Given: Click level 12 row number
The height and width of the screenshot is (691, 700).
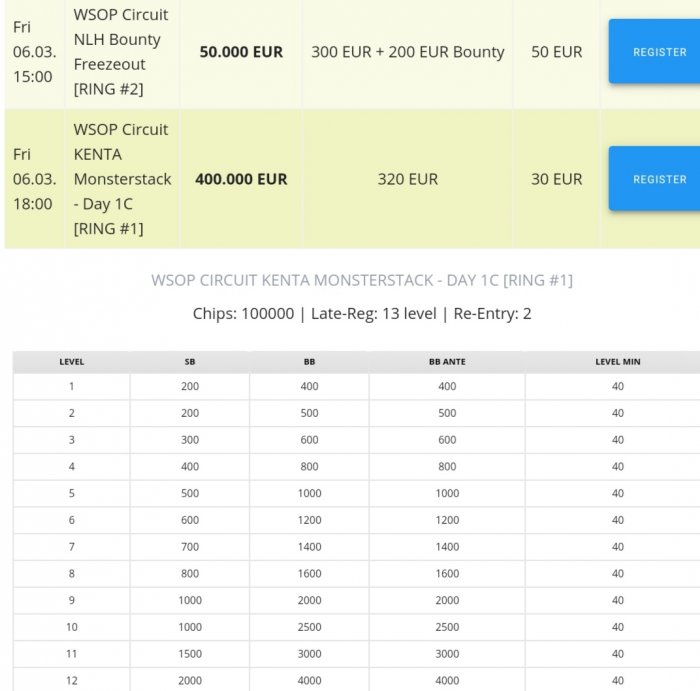Looking at the screenshot, I should [x=71, y=681].
